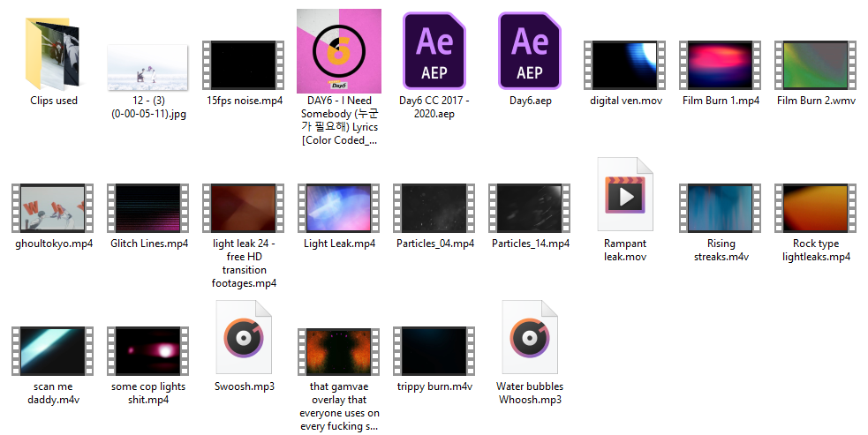Click the 'Film Burn 1.mp4' file name
The image size is (868, 435).
point(721,101)
